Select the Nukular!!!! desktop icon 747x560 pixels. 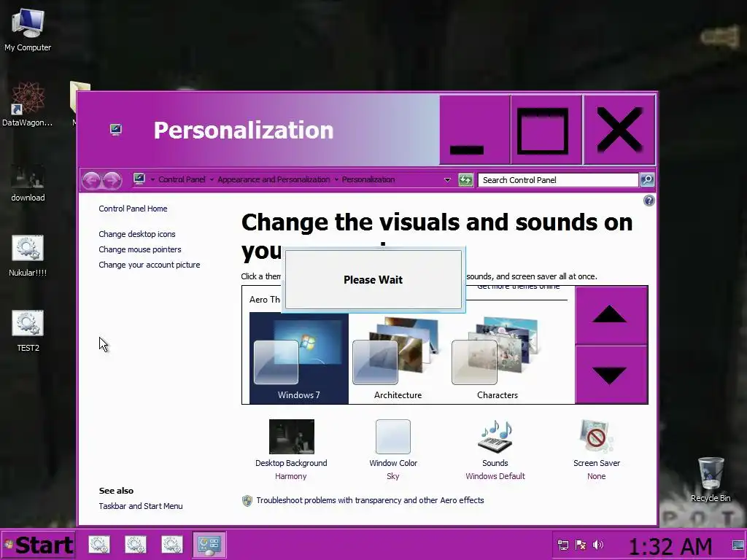coord(28,256)
